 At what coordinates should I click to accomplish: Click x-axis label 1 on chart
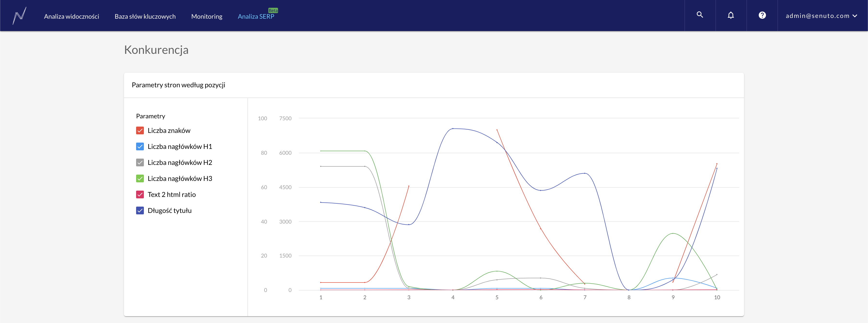coord(321,297)
